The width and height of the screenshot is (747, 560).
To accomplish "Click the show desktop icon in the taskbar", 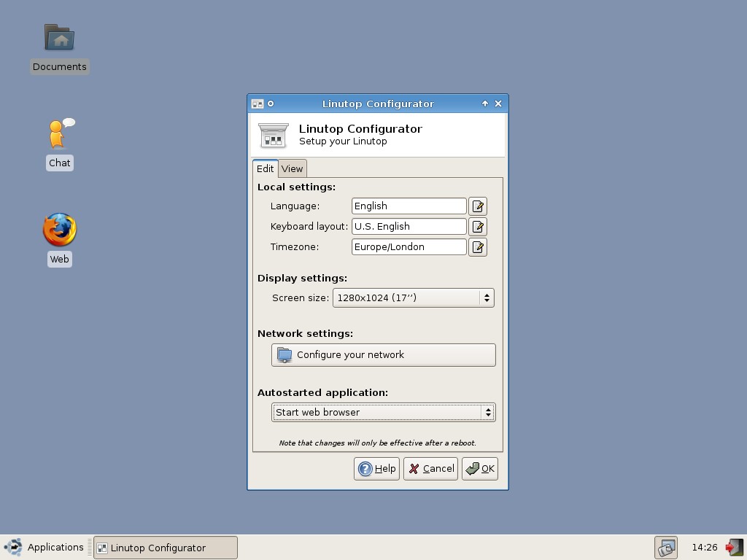I will pos(665,548).
